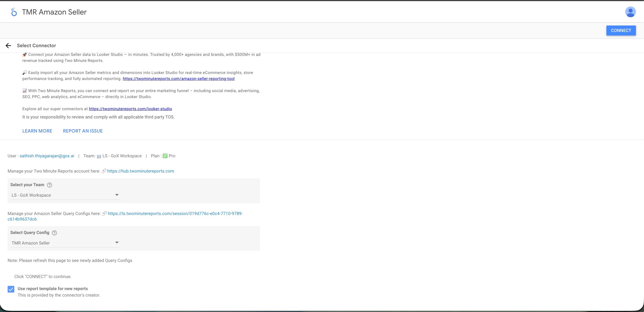Click REPORT AN ISSUE

click(83, 131)
